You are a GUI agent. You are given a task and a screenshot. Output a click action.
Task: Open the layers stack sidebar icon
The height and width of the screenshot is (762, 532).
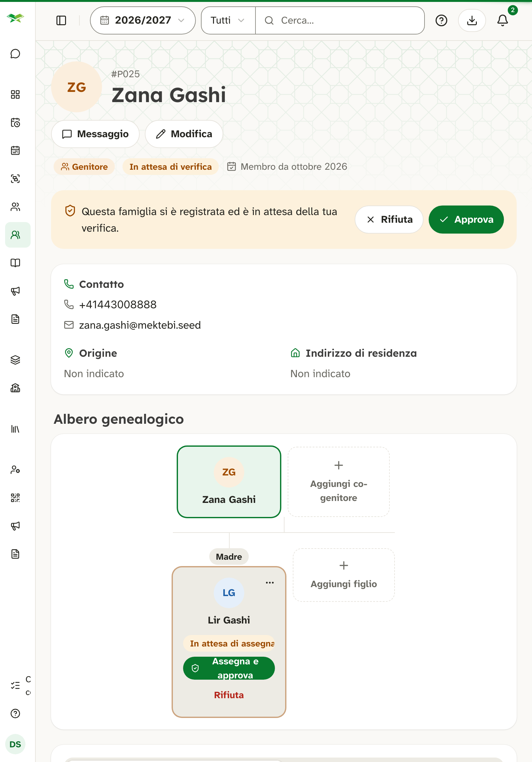pyautogui.click(x=15, y=360)
